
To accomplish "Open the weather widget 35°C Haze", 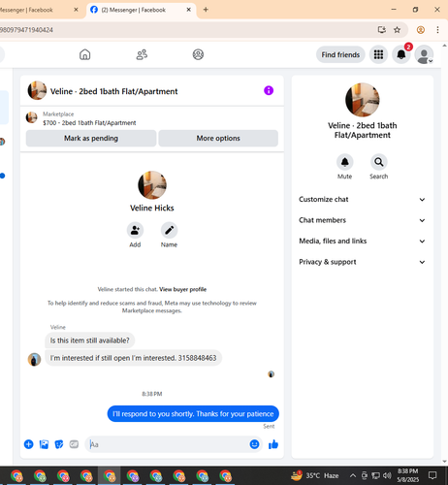I will point(314,475).
